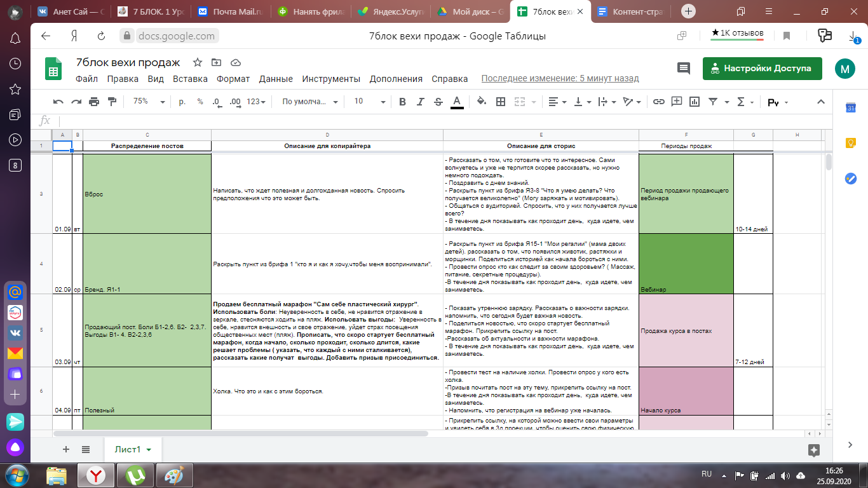The image size is (868, 488).
Task: Open the fill color picker
Action: pyautogui.click(x=482, y=102)
